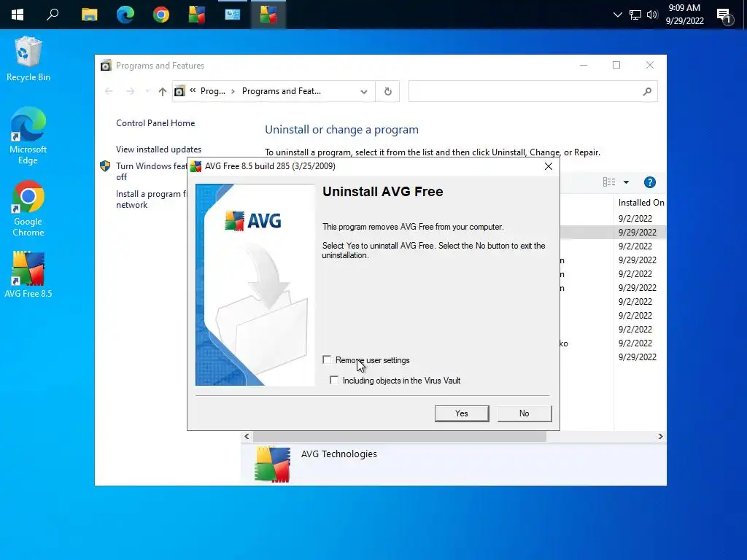Maximize Programs and Features window
747x560 pixels.
click(x=616, y=65)
